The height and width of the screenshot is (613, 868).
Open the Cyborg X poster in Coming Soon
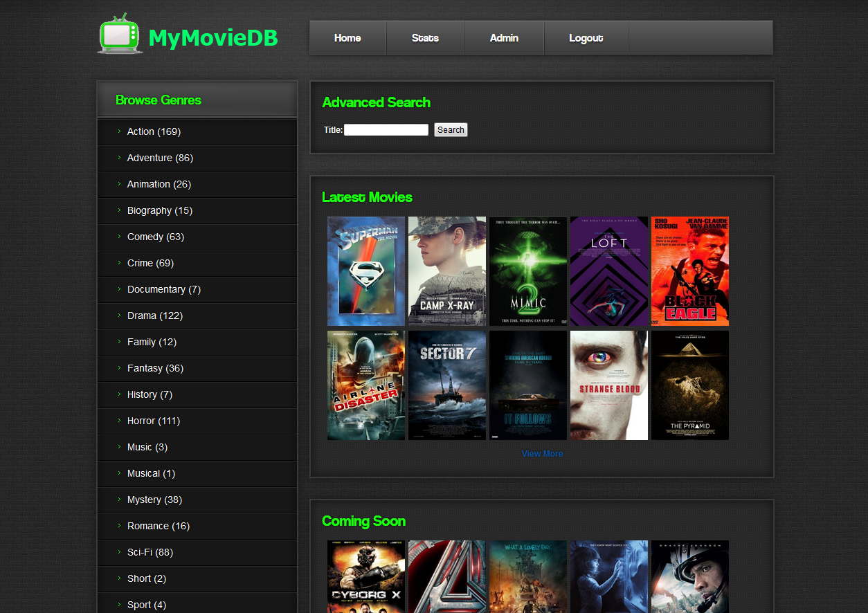365,577
